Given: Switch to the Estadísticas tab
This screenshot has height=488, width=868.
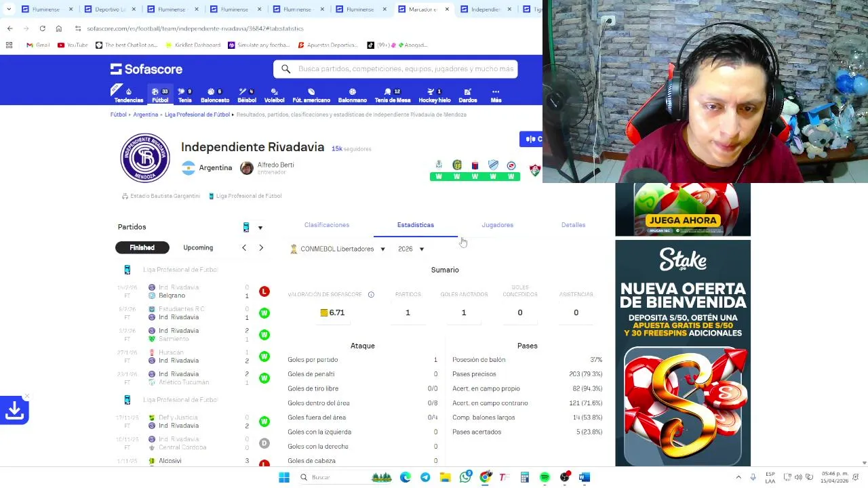Looking at the screenshot, I should 416,225.
